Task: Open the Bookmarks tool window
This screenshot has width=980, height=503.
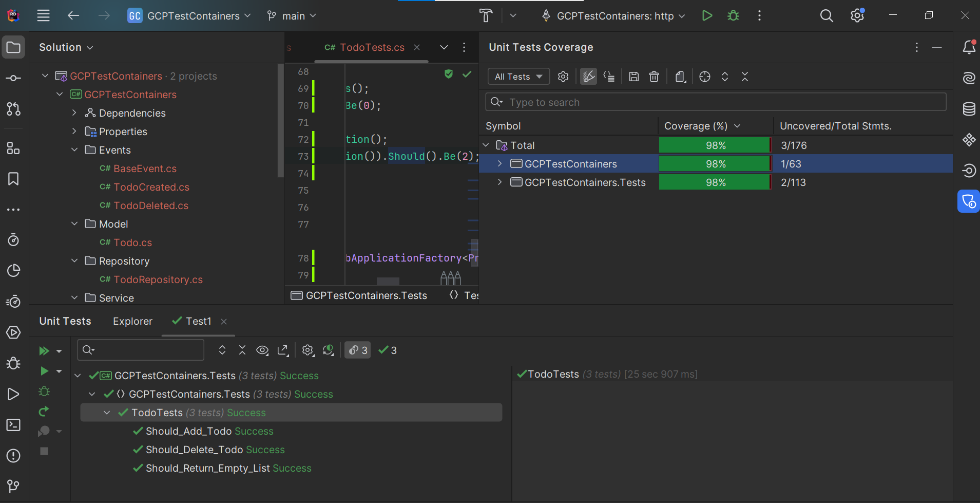Action: coord(13,179)
